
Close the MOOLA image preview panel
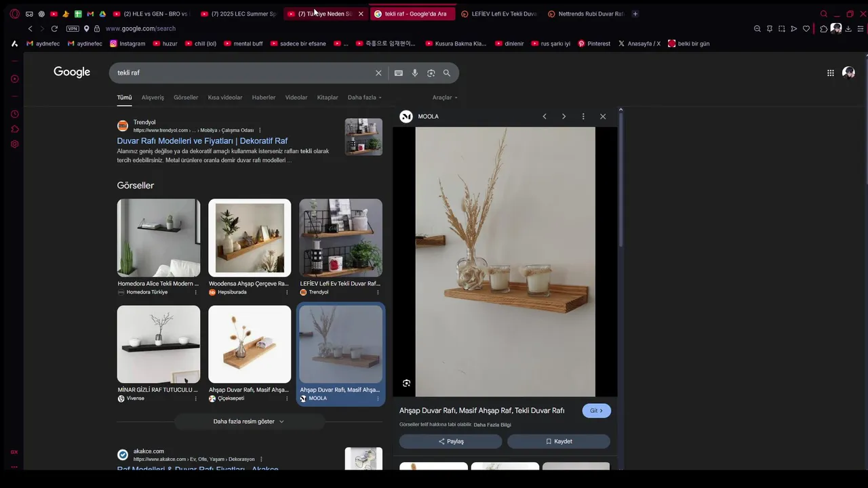click(x=603, y=117)
